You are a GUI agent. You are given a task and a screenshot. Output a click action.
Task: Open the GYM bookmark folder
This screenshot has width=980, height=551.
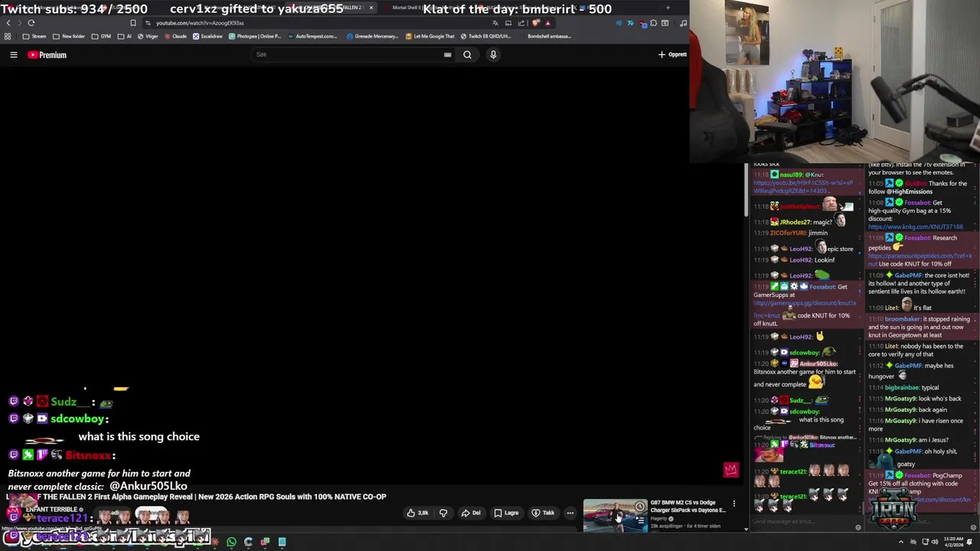(101, 36)
